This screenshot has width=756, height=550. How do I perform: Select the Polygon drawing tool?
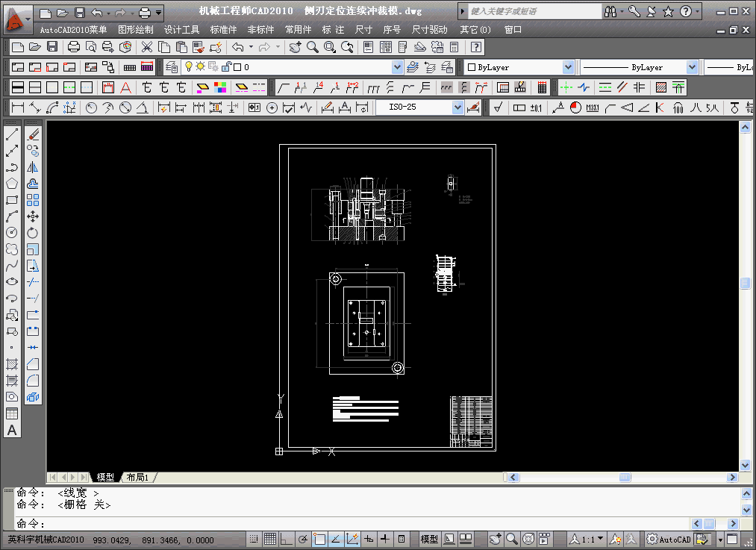point(12,184)
